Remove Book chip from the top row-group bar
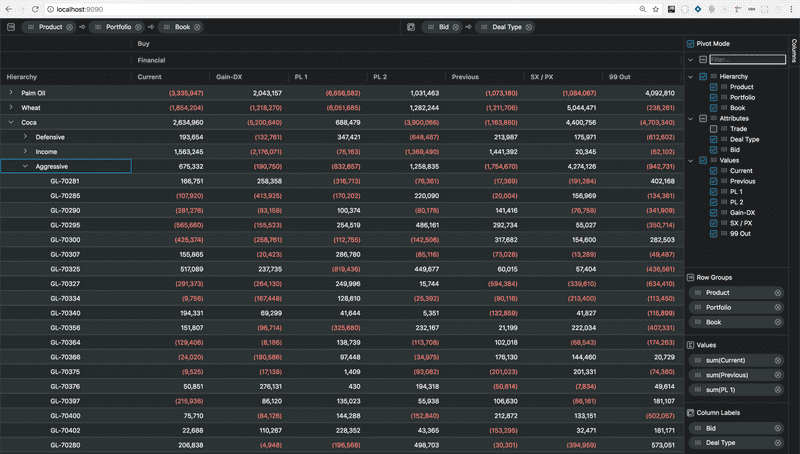 197,27
